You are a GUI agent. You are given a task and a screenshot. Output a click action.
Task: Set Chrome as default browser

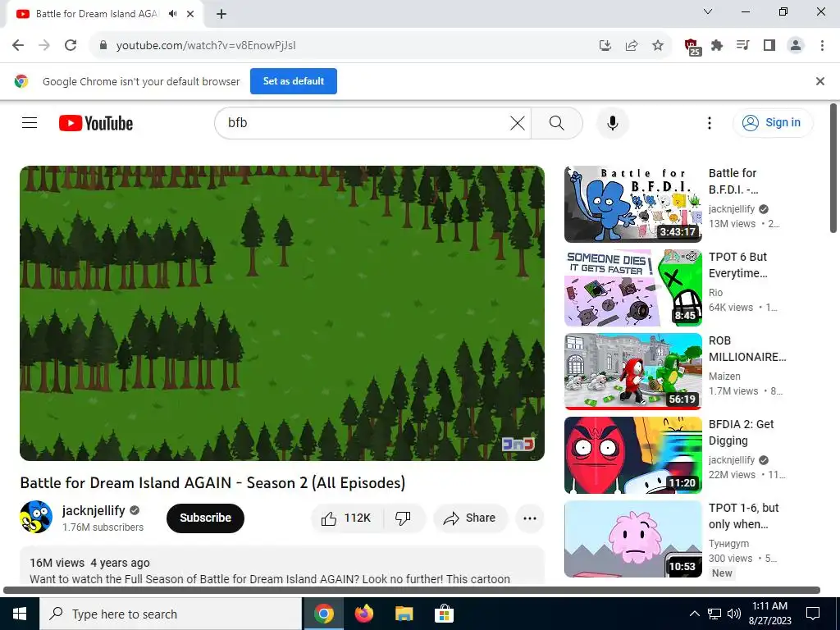pyautogui.click(x=294, y=81)
